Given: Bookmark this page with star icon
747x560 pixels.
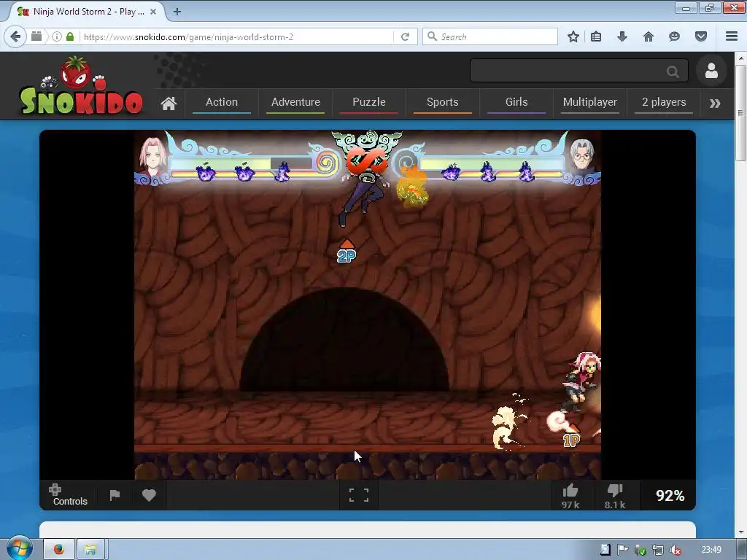Looking at the screenshot, I should tap(573, 36).
